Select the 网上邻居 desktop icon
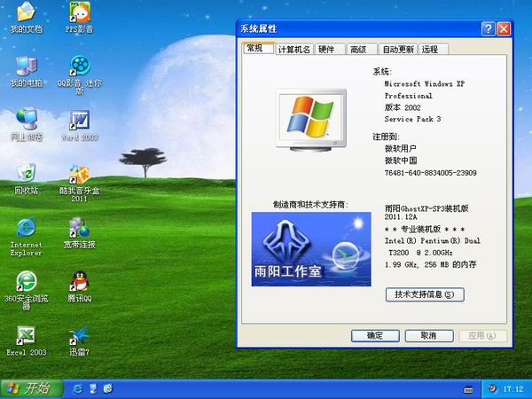Screen dimensions: 532x399 tap(26, 124)
